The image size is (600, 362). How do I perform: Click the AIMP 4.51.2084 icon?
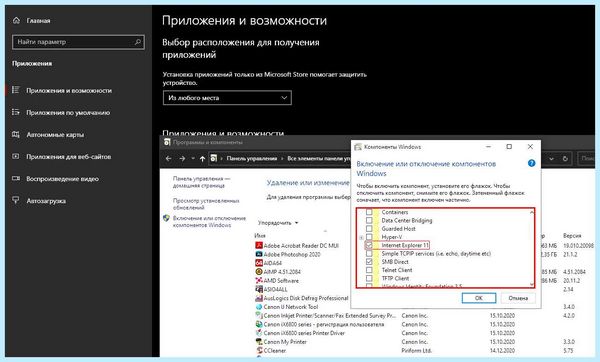[x=259, y=272]
